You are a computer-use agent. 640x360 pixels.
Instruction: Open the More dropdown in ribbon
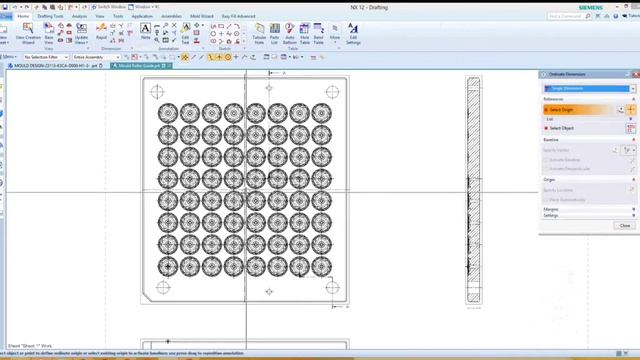point(335,33)
